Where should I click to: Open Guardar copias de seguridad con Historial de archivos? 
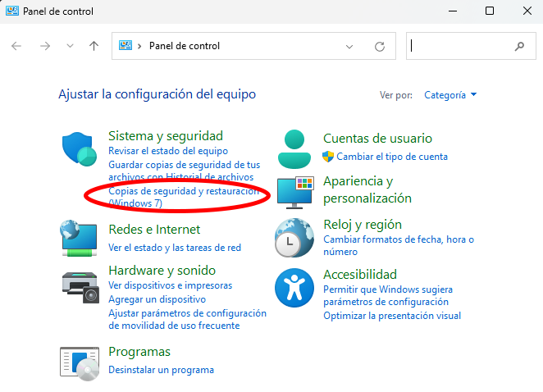click(x=185, y=171)
